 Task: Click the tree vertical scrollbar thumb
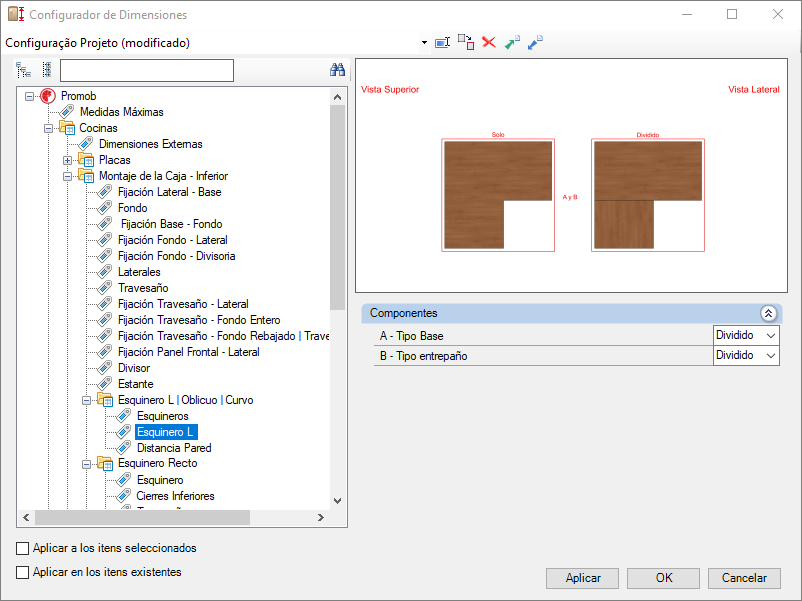tap(338, 208)
